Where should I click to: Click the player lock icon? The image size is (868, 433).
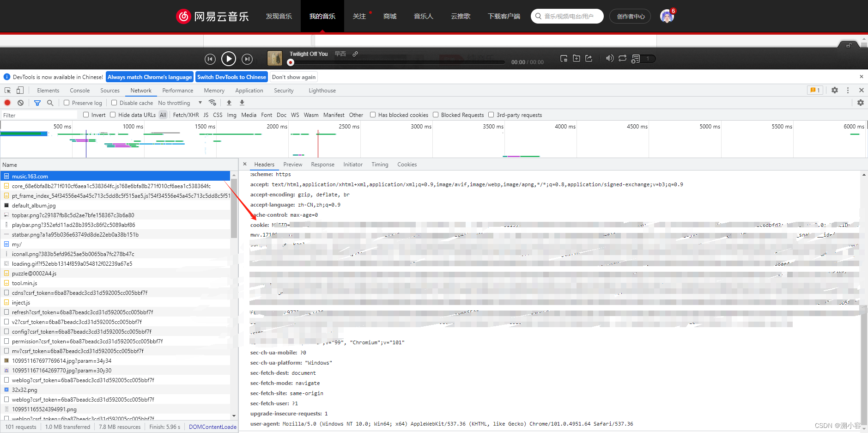click(x=849, y=45)
